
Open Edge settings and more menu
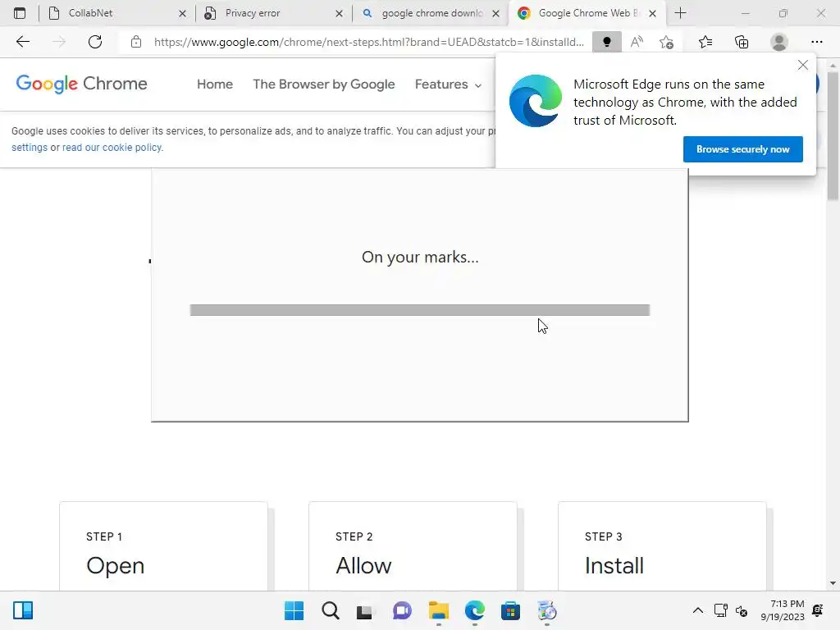pos(816,42)
